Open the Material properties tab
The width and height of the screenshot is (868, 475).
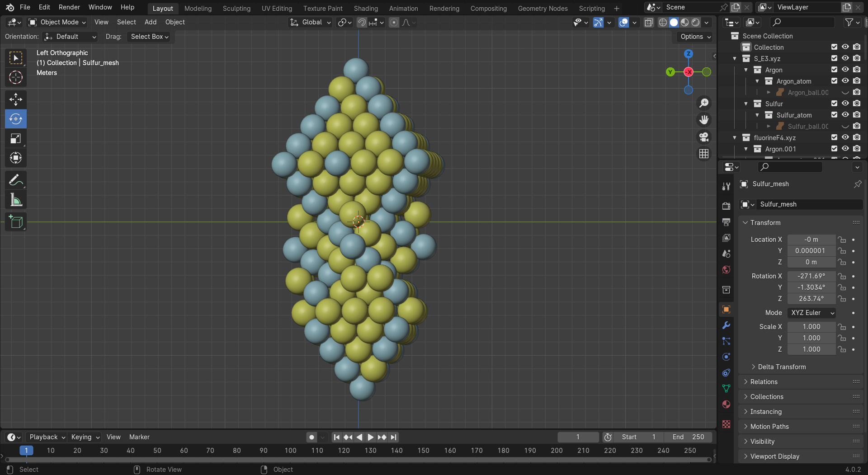(x=726, y=404)
